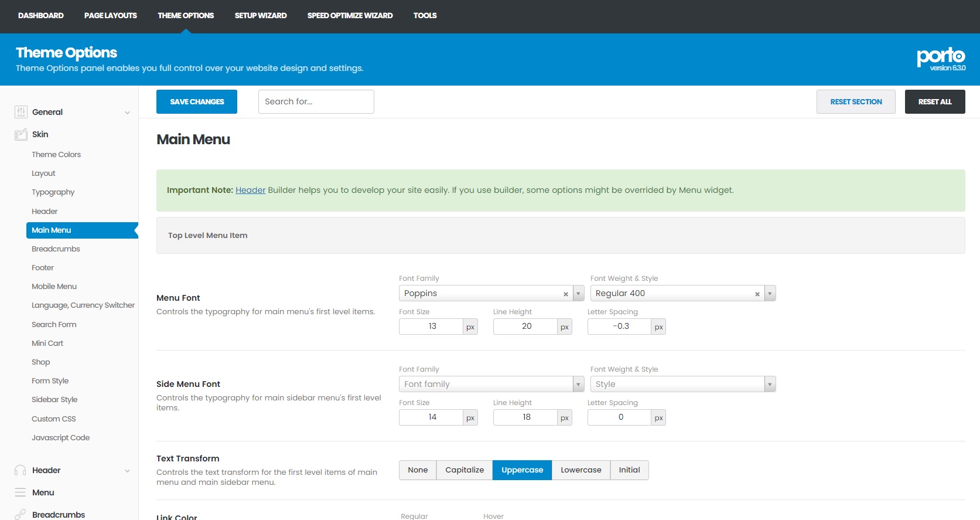Click the Menu hamburger icon in sidebar
The height and width of the screenshot is (520, 980).
point(21,492)
